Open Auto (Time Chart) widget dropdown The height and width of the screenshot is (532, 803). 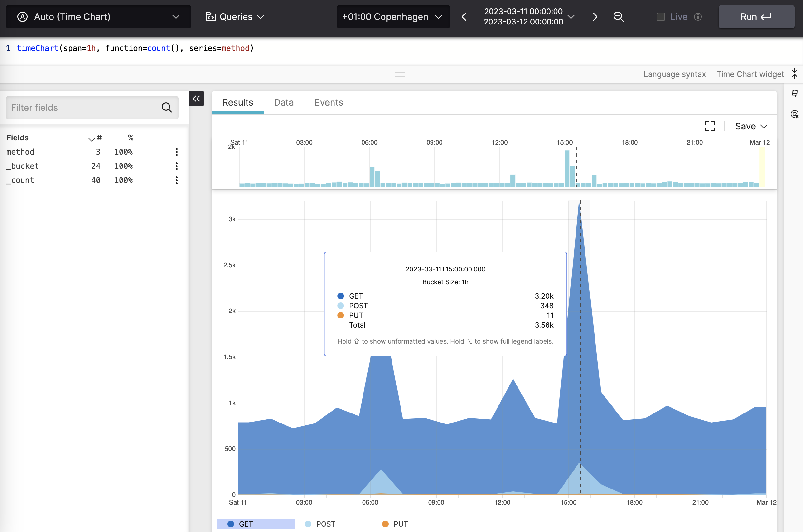click(98, 17)
